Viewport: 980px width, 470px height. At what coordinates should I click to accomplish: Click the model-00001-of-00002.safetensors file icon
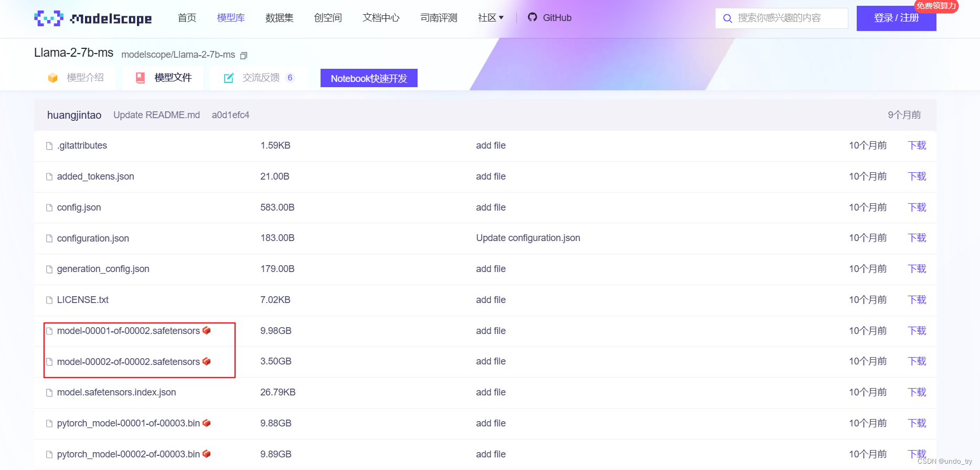49,331
